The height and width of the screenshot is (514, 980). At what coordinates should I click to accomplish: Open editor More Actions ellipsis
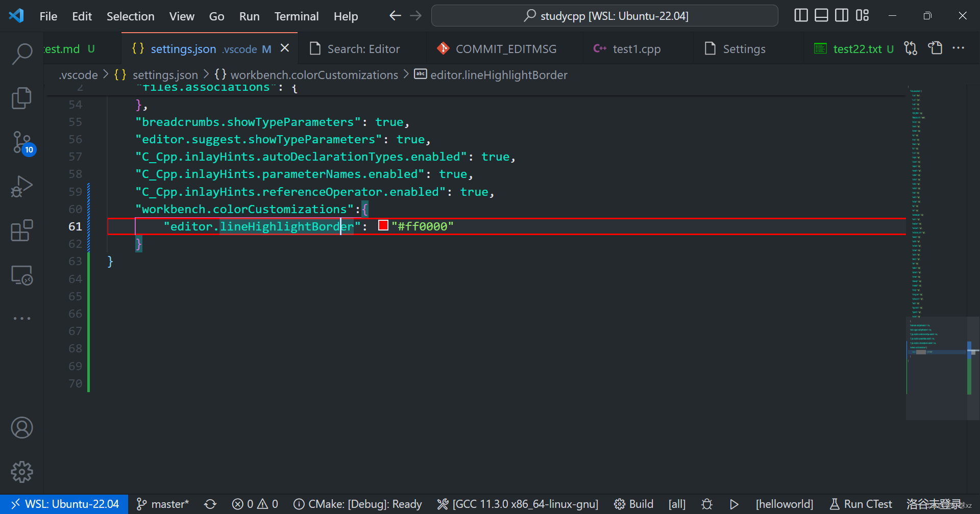959,48
